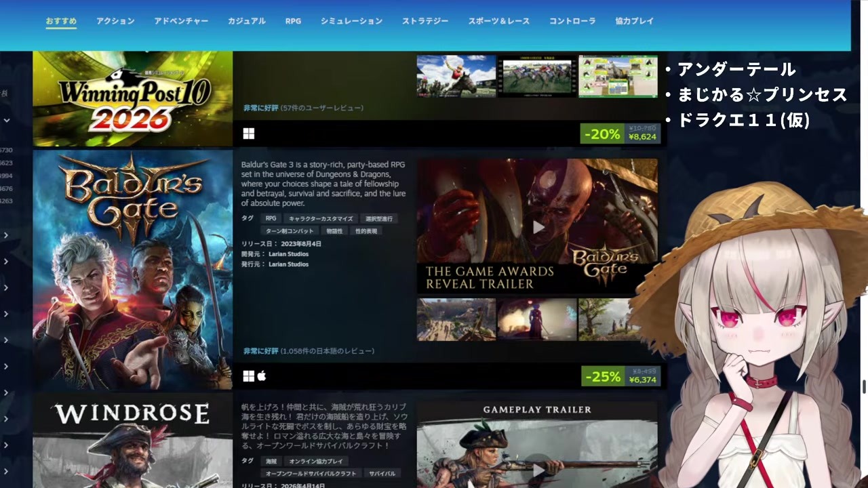
Task: View Baldur's Gate 3 middle screenshot thumbnail
Action: (x=537, y=319)
